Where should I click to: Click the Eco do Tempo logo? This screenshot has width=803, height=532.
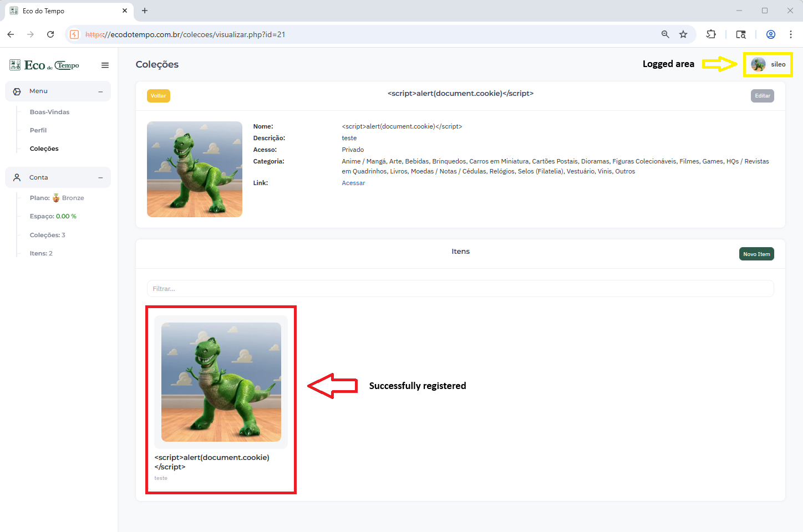(x=44, y=65)
